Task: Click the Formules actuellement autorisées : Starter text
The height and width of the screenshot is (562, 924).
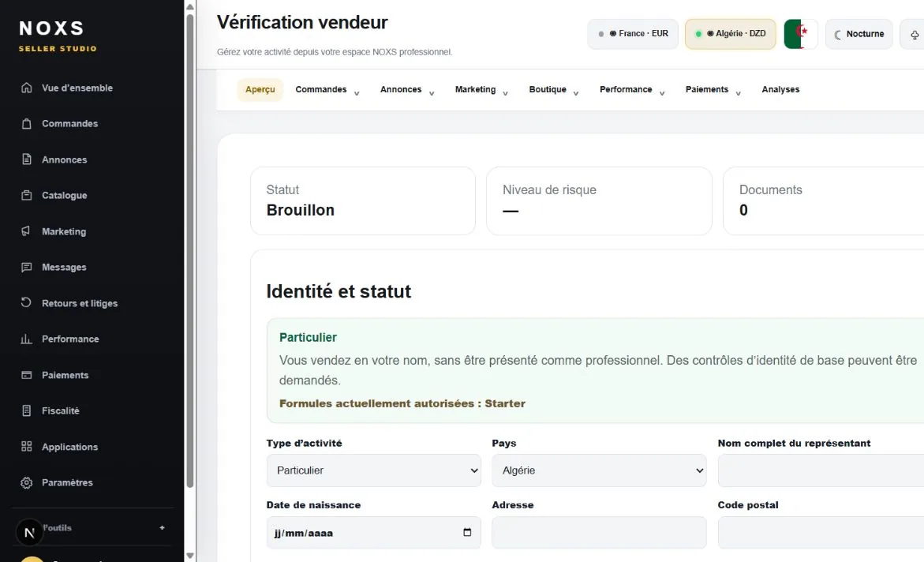Action: pyautogui.click(x=402, y=403)
